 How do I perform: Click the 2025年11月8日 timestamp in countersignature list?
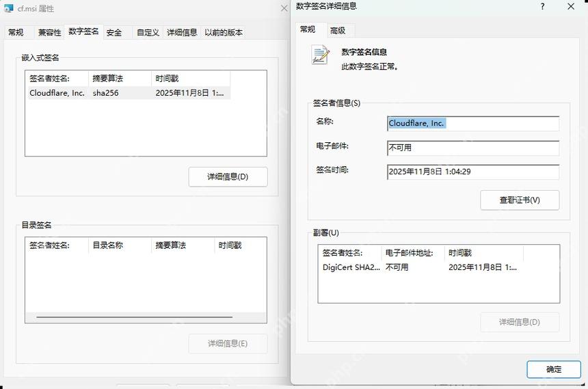click(x=483, y=267)
